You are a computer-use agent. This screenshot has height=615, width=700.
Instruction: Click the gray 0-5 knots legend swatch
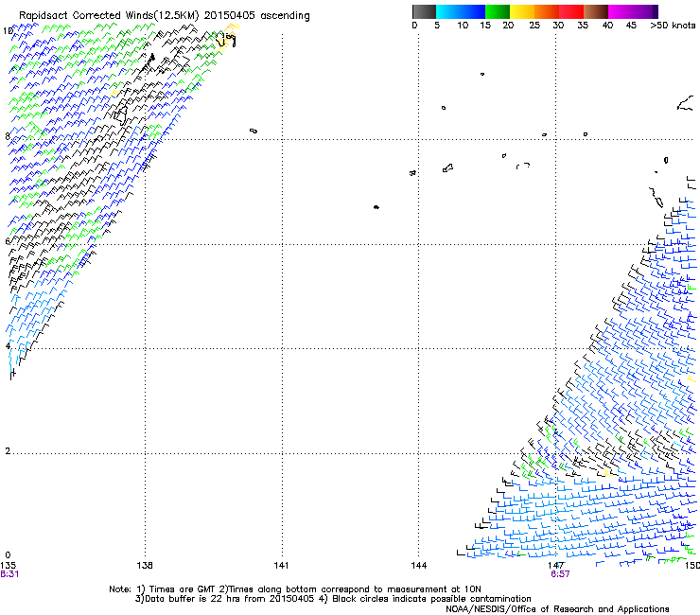[x=424, y=11]
